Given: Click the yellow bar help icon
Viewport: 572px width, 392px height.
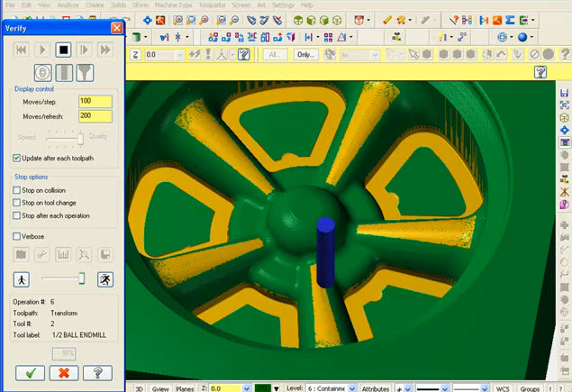Looking at the screenshot, I should [x=540, y=71].
